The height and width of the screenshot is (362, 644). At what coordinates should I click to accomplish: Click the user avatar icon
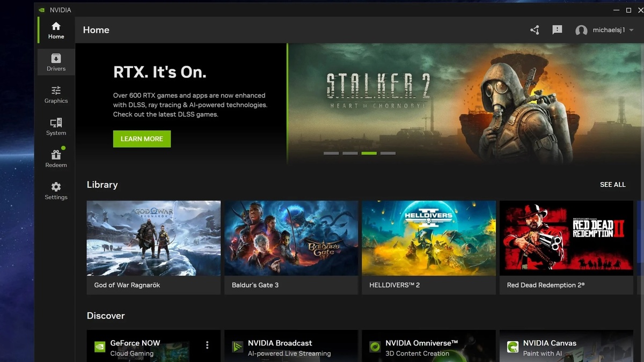point(581,31)
